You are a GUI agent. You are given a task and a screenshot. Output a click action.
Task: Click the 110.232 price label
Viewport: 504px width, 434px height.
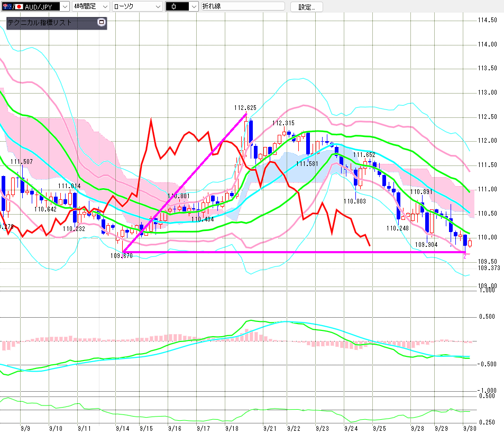74,229
